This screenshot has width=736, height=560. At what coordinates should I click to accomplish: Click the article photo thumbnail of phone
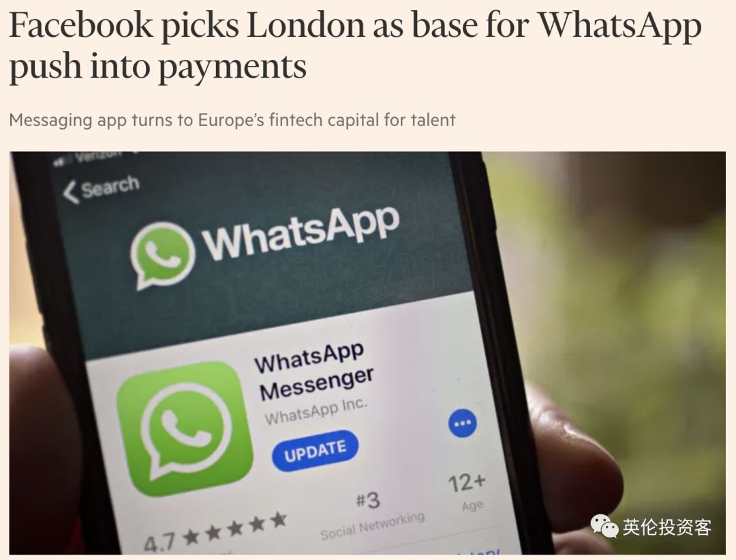(367, 353)
